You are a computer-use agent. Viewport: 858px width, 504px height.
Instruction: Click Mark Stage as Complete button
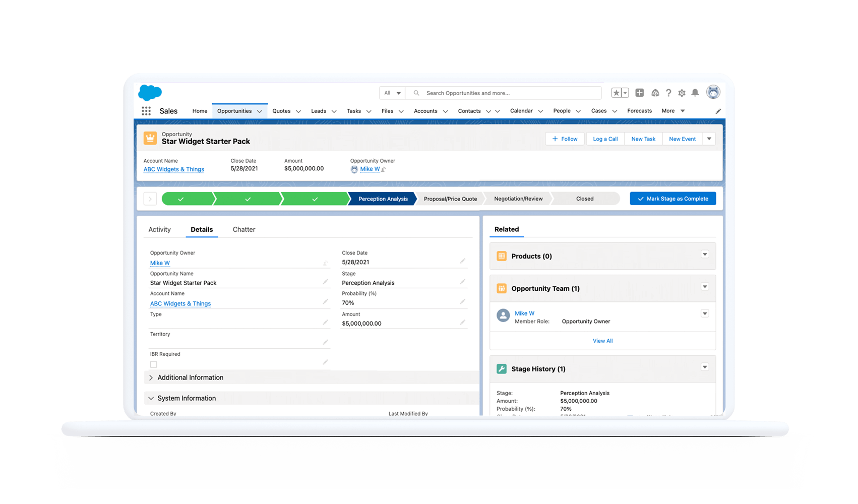(672, 199)
